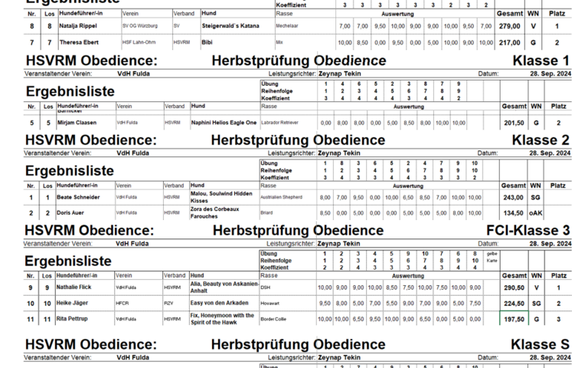Select breed 'Mix' in Theresa Ebert's row

pyautogui.click(x=279, y=42)
